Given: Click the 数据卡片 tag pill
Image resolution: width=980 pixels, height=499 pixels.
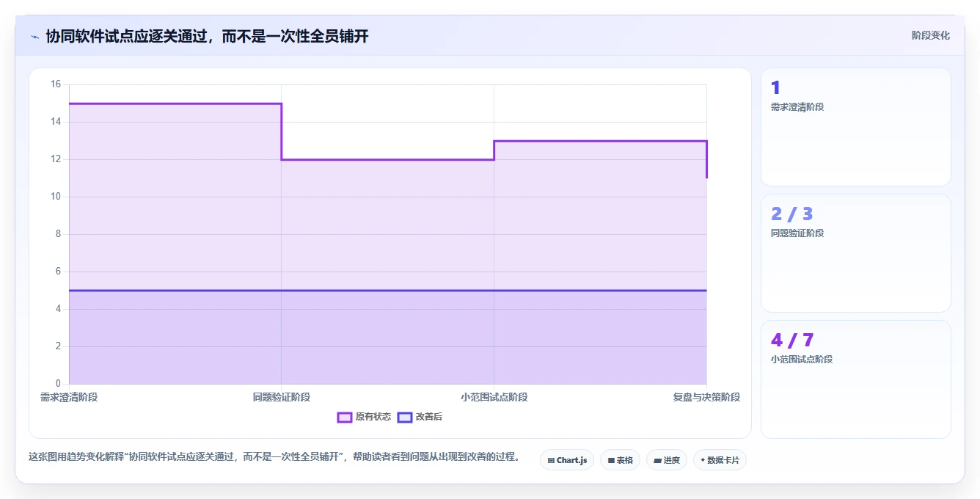Looking at the screenshot, I should pos(720,460).
